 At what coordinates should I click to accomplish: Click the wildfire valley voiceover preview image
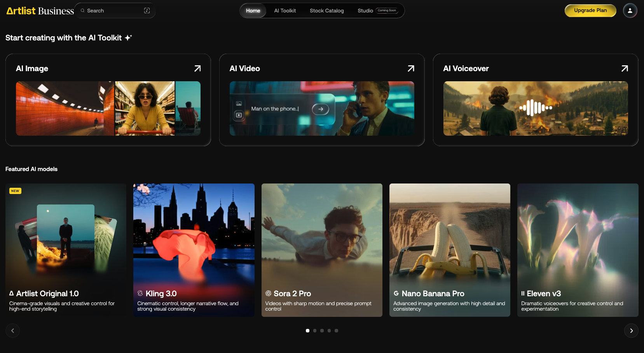536,108
